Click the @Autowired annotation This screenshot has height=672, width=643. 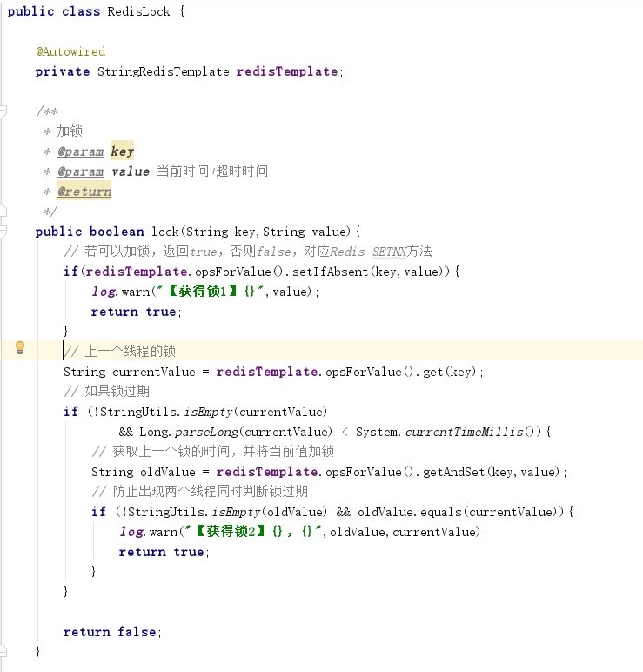70,51
